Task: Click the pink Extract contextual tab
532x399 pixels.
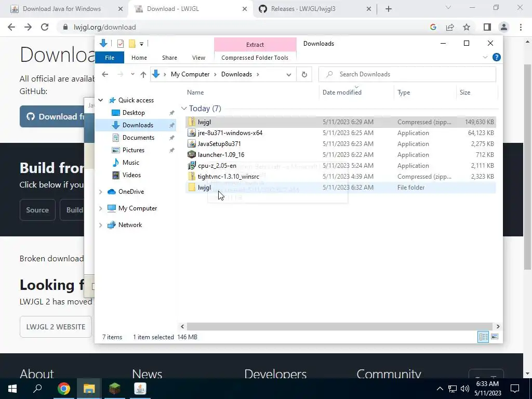Action: 255,45
